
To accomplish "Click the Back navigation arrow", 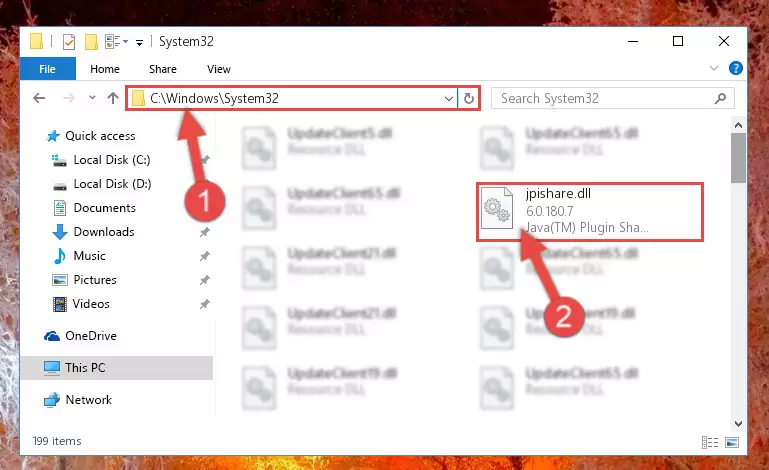I will [x=39, y=98].
